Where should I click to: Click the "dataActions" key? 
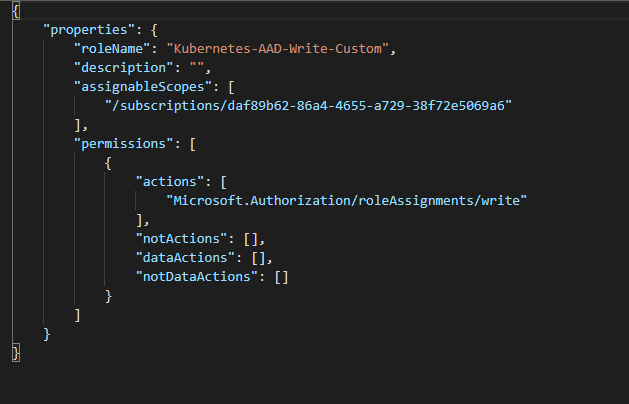[185, 258]
